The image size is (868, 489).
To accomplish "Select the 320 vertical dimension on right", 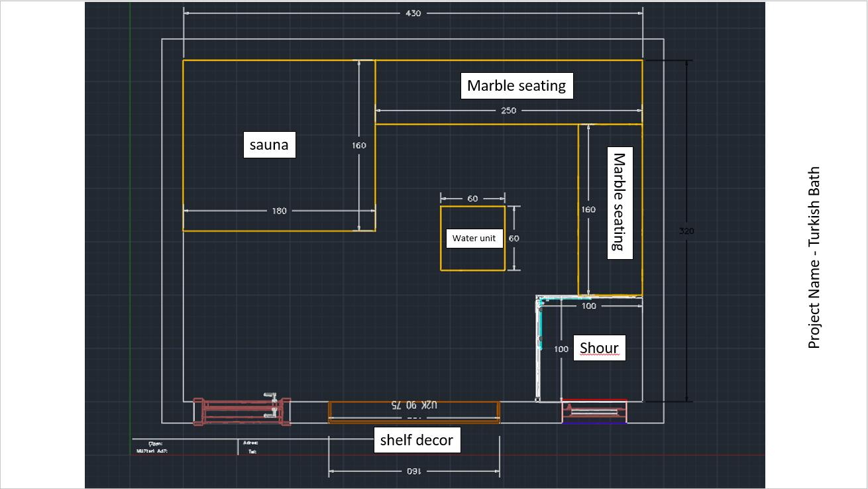I will tap(686, 231).
